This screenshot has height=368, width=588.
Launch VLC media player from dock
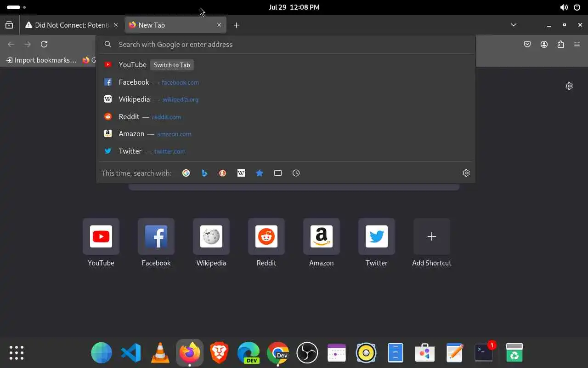(160, 353)
